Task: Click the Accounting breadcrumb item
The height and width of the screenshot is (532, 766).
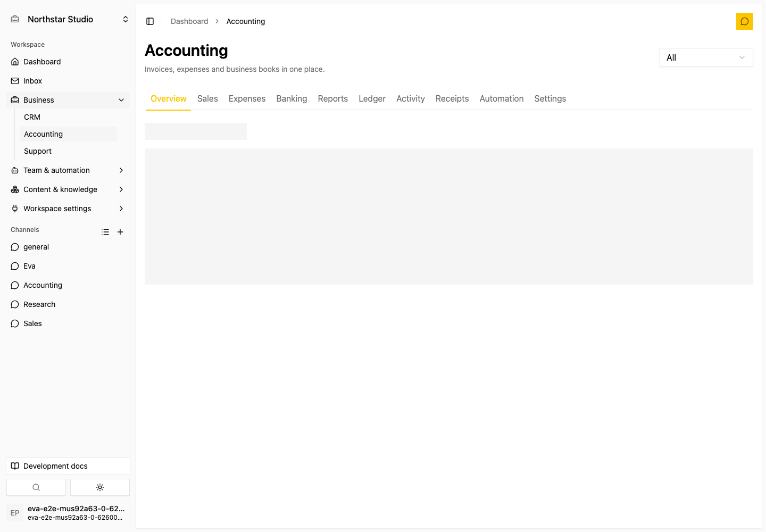Action: point(246,21)
